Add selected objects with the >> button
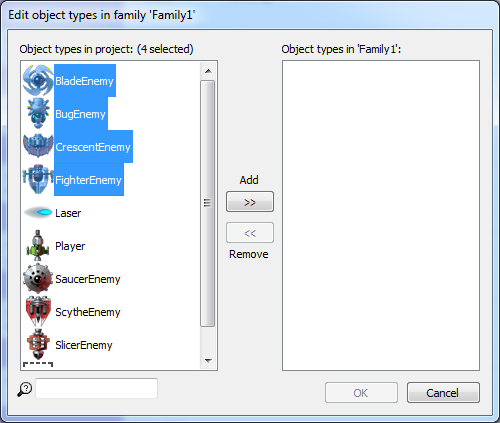The image size is (500, 423). point(250,202)
